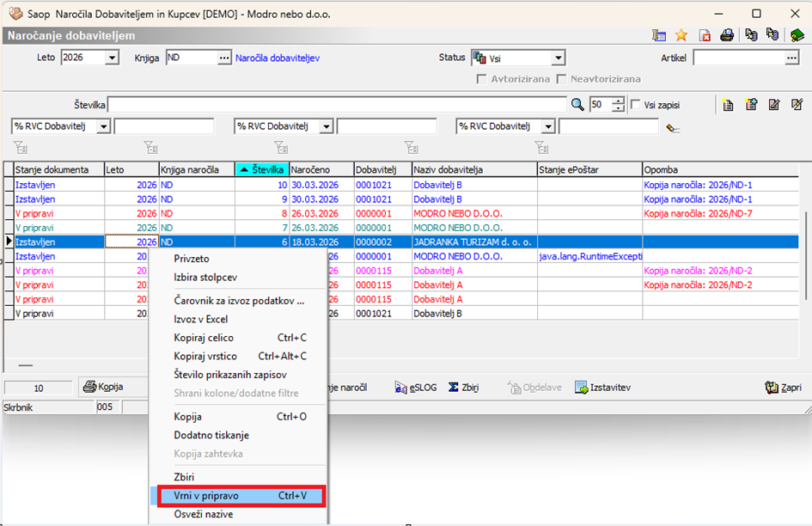The image size is (812, 526).
Task: Tick the Avtorizirana checkbox
Action: [x=483, y=79]
